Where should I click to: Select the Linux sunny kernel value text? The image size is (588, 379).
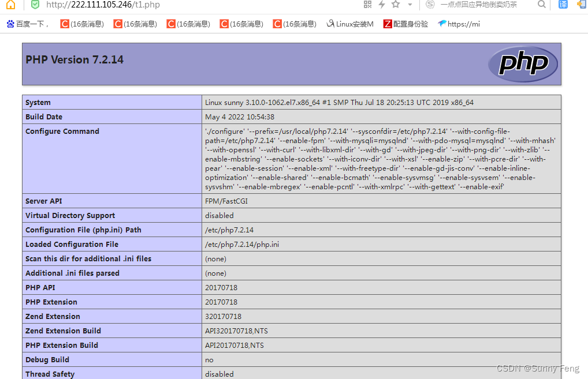coord(339,103)
